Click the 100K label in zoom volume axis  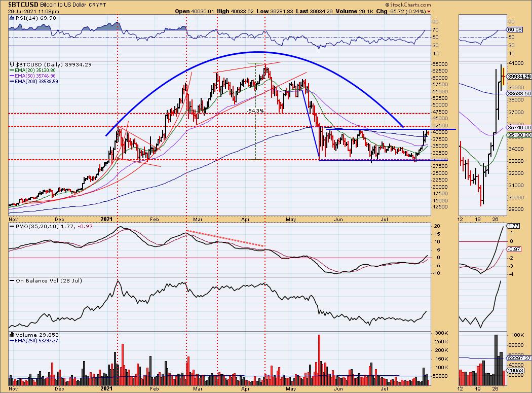click(x=518, y=335)
